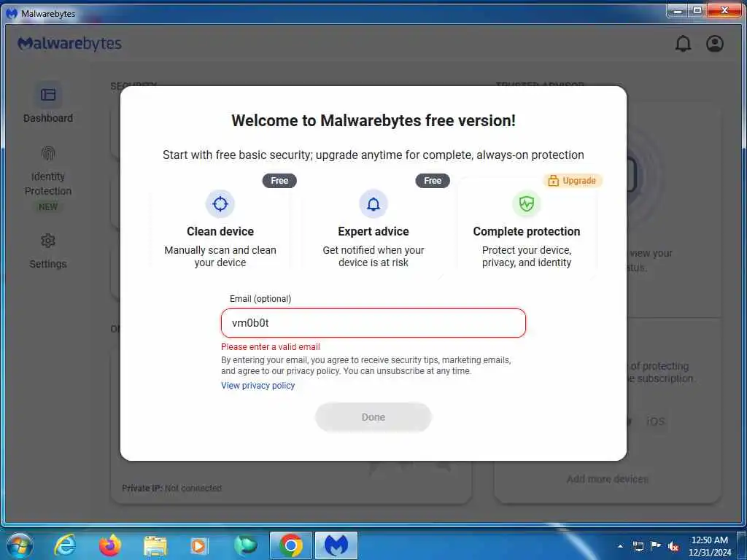The image size is (747, 560).
Task: Click the Clean device crosshair icon
Action: (x=220, y=204)
